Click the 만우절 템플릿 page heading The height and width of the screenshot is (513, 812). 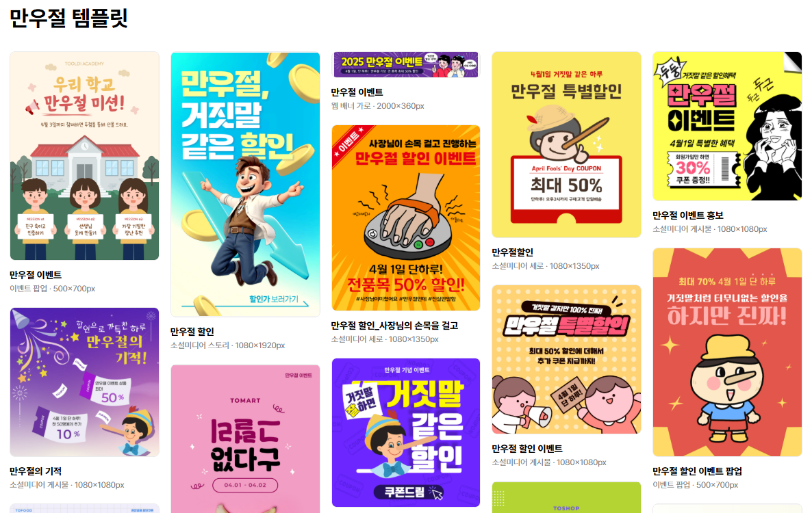coord(69,18)
